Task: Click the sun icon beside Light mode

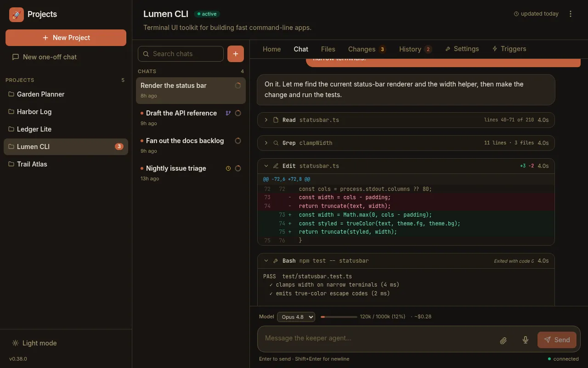Action: coord(16,343)
